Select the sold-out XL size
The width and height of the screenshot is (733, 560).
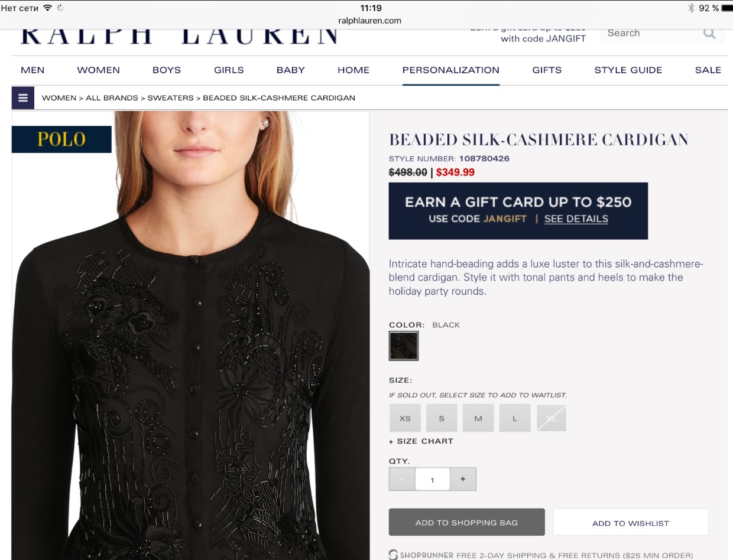pyautogui.click(x=552, y=418)
